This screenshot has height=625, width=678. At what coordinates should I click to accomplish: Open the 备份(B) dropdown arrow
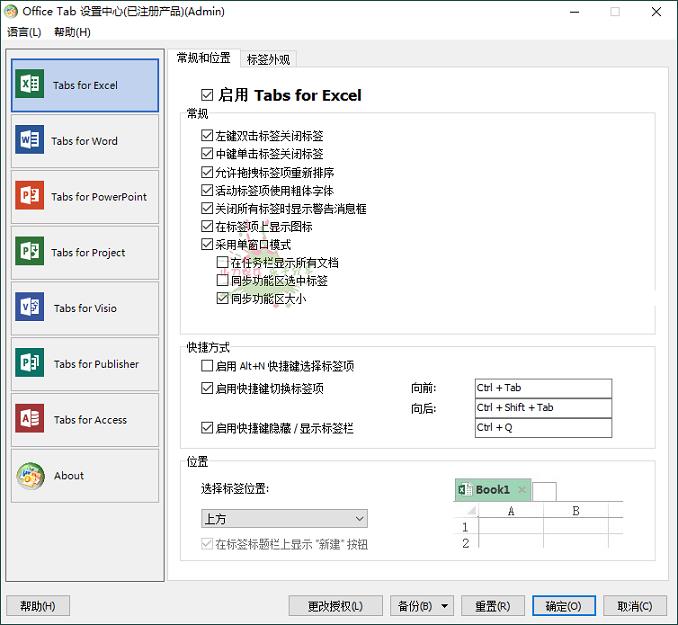coord(443,606)
